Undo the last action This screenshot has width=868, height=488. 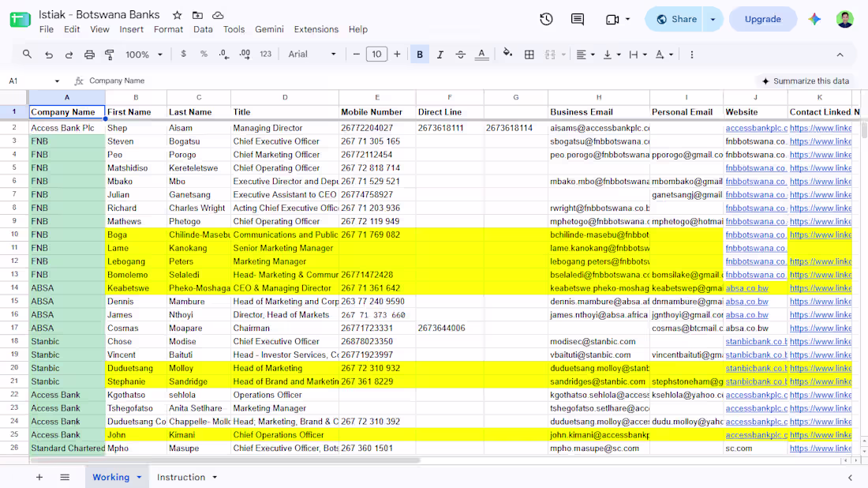pos(49,54)
